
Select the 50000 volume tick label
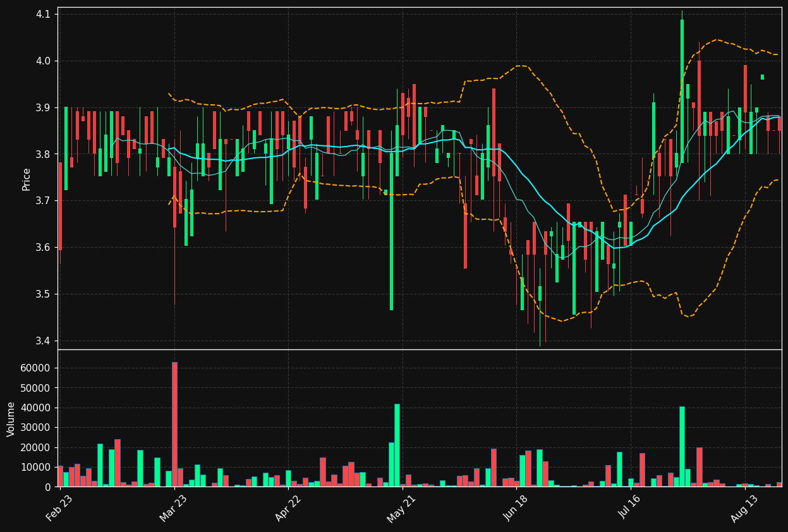coord(35,388)
